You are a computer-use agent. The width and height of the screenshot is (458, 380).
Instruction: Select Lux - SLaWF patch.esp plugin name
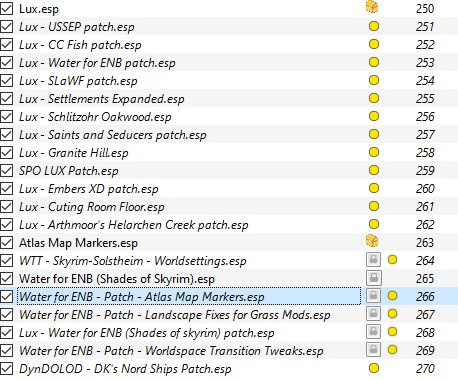pos(78,81)
